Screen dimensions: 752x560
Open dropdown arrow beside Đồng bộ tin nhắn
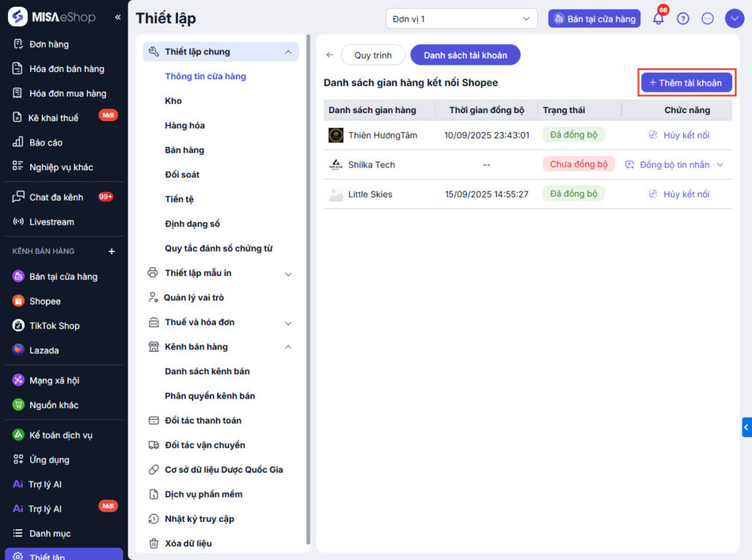coord(720,165)
